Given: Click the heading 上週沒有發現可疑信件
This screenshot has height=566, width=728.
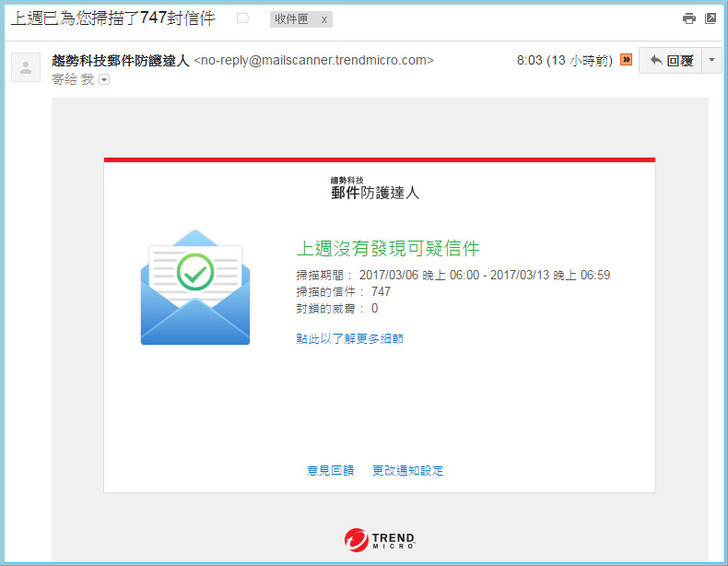Looking at the screenshot, I should pyautogui.click(x=388, y=248).
